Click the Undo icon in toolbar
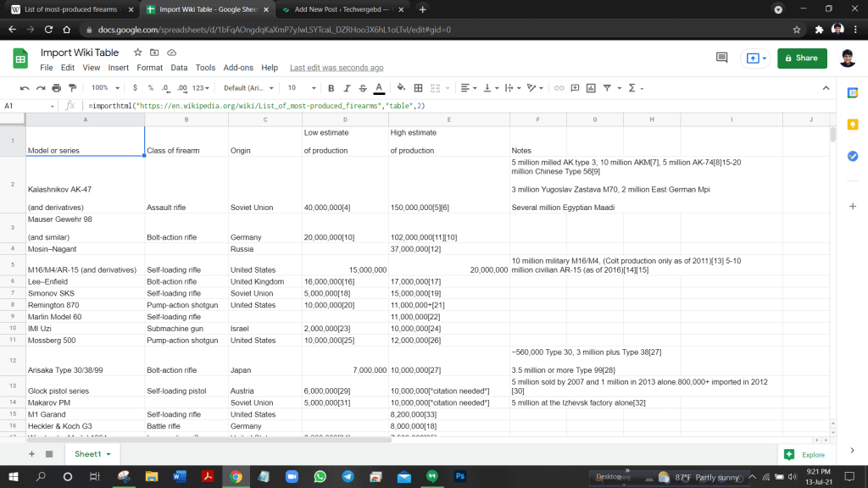868x488 pixels. coord(25,87)
